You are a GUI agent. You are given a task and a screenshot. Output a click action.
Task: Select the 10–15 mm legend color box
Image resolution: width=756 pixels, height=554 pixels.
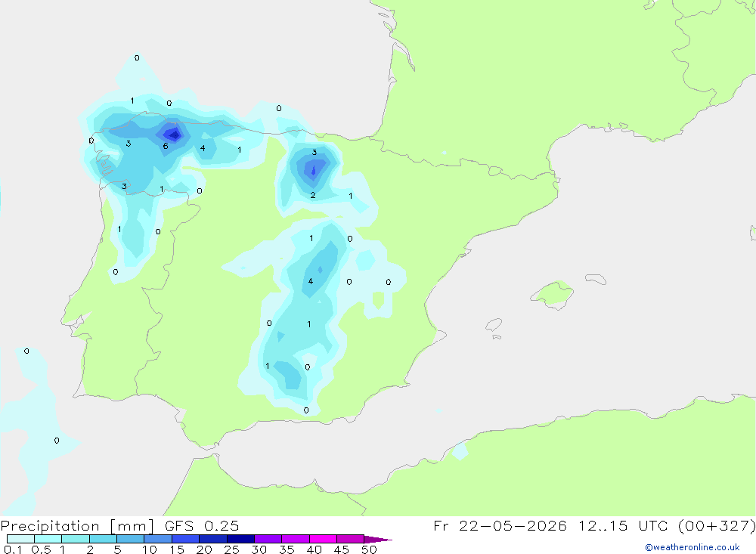tap(158, 539)
